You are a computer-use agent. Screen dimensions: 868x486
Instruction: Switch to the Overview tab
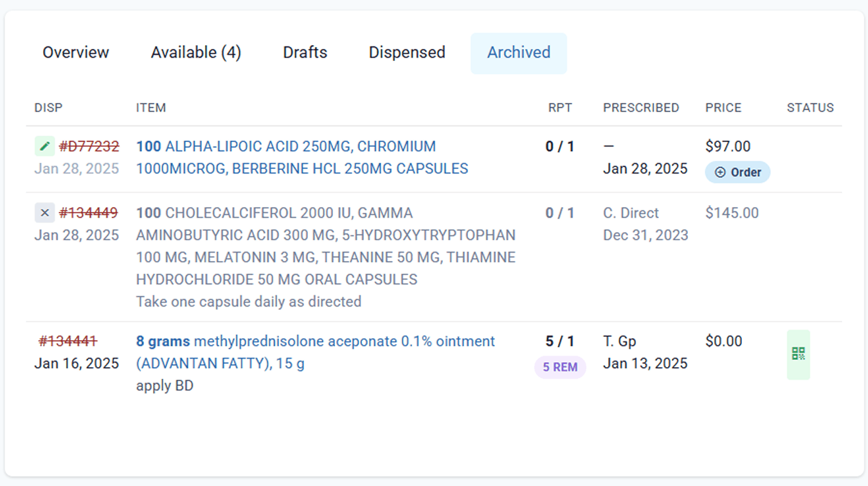tap(76, 53)
